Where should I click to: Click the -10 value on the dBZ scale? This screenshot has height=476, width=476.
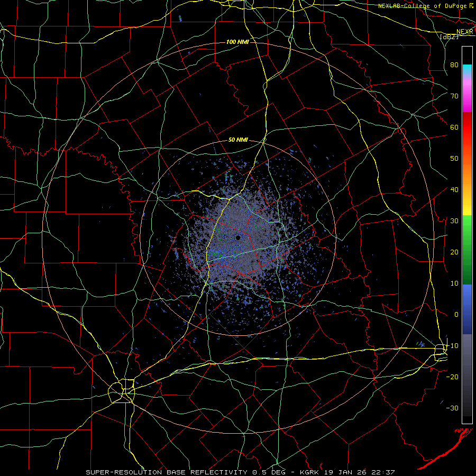(452, 345)
